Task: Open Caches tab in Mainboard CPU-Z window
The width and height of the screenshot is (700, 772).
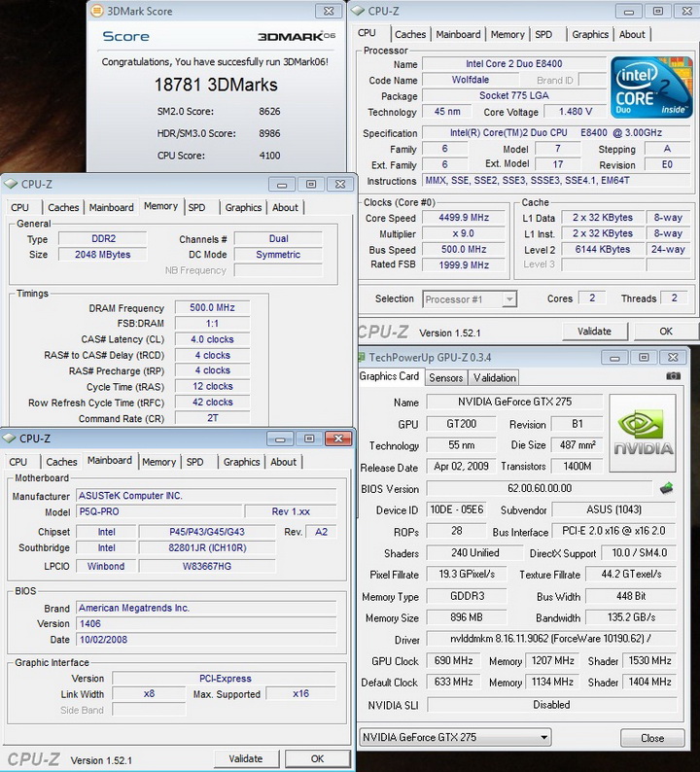Action: [x=61, y=462]
